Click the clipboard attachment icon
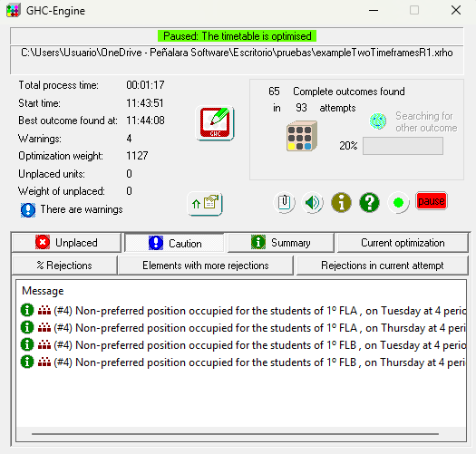 click(284, 202)
